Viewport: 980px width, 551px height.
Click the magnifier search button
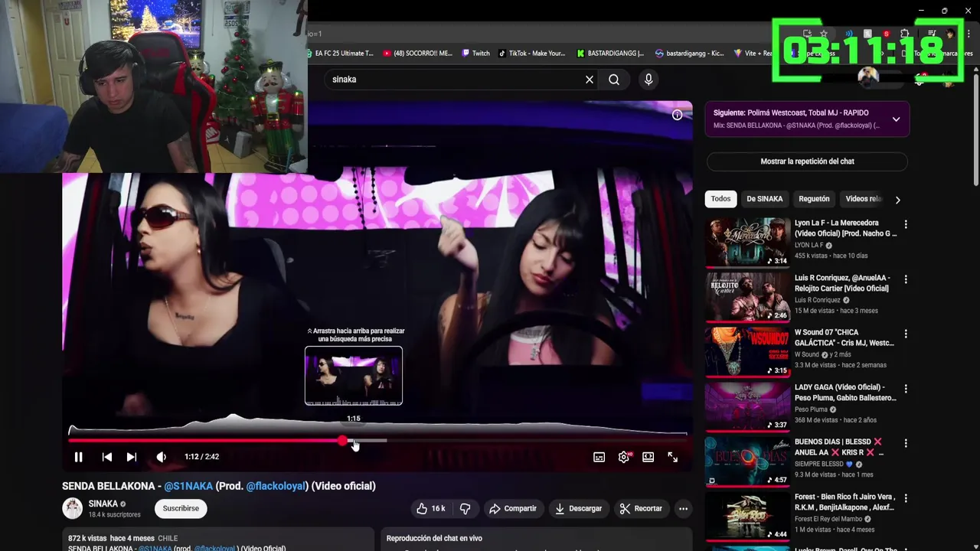pos(614,80)
